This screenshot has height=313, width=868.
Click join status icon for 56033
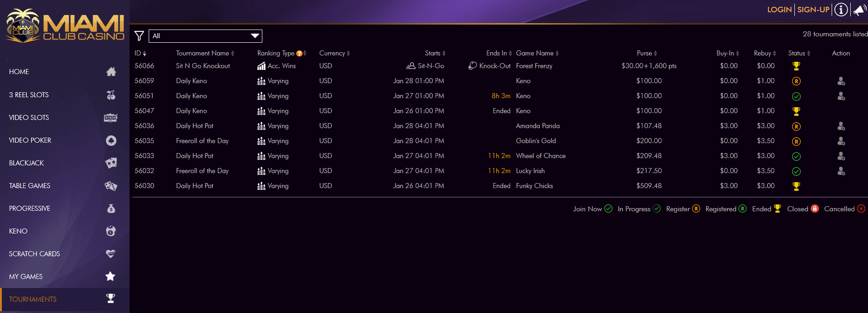click(x=796, y=156)
